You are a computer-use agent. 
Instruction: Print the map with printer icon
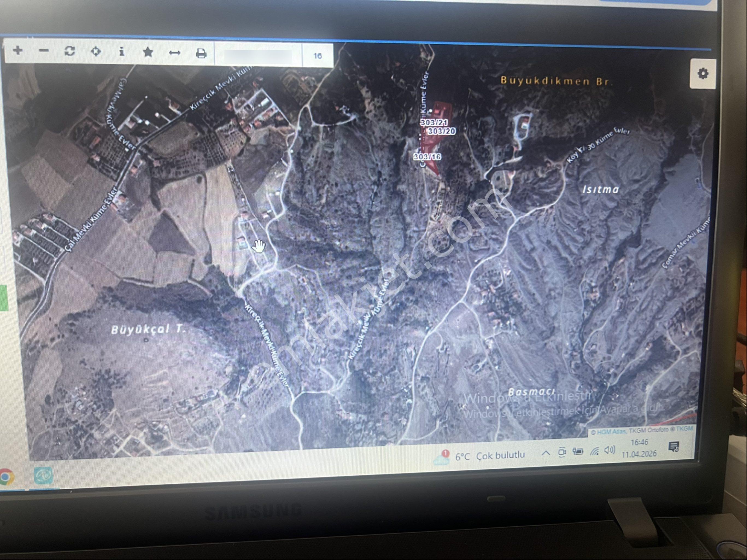coord(201,53)
